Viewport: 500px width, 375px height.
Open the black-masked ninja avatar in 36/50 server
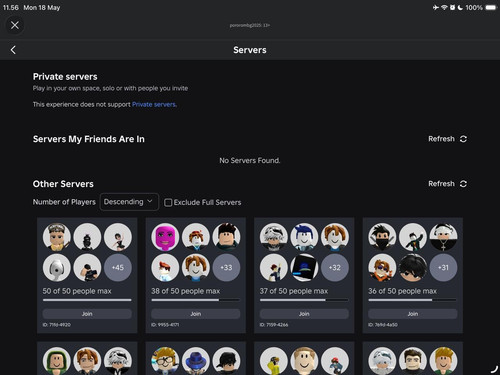382,237
